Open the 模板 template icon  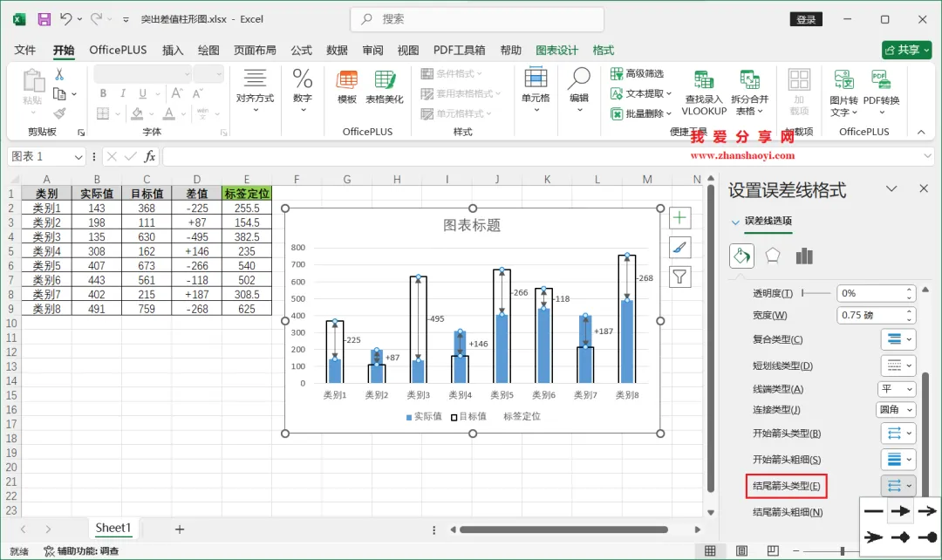tap(346, 87)
